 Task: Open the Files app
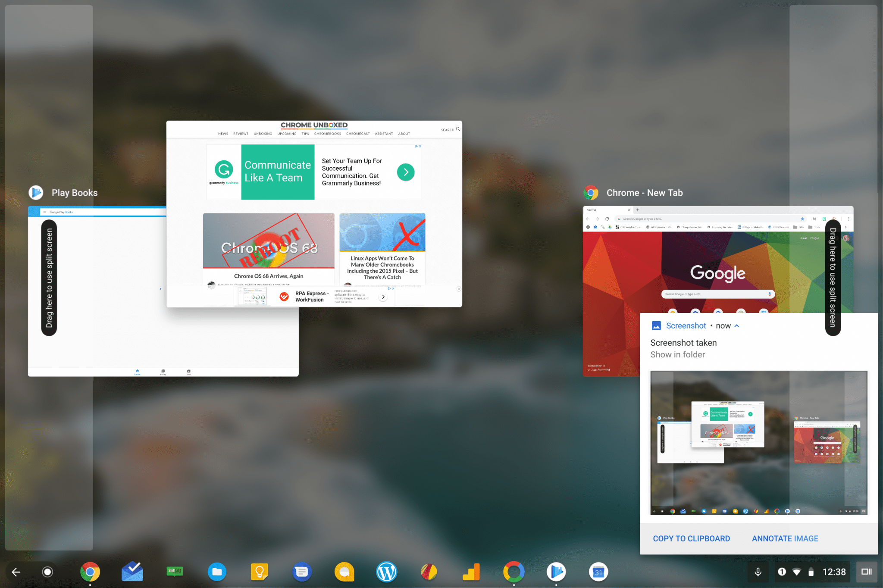pos(217,572)
